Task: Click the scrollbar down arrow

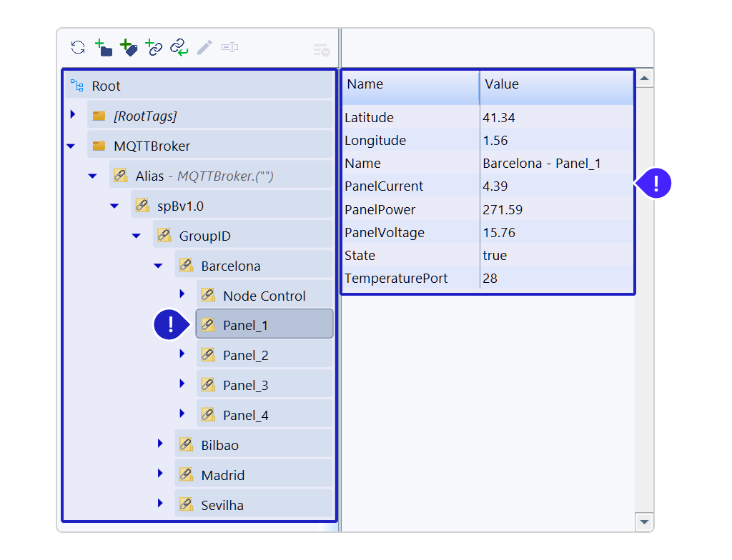Action: [x=644, y=522]
